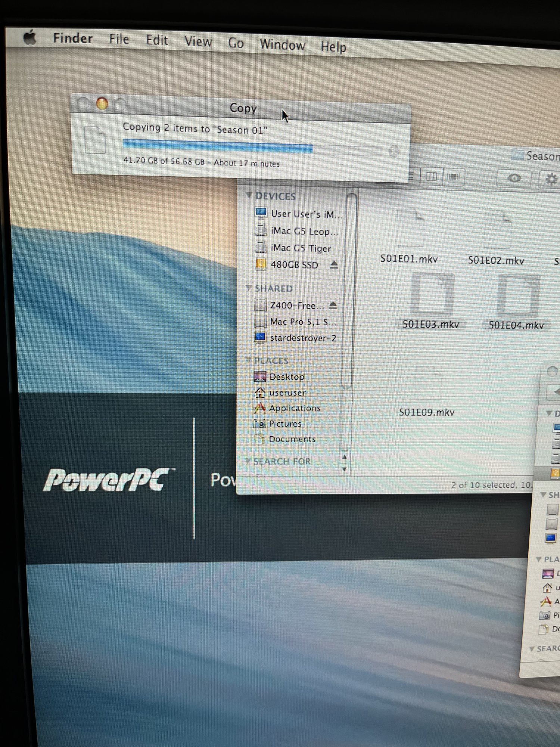This screenshot has width=560, height=747.
Task: Minimize the Copy window with yellow button
Action: coord(102,103)
